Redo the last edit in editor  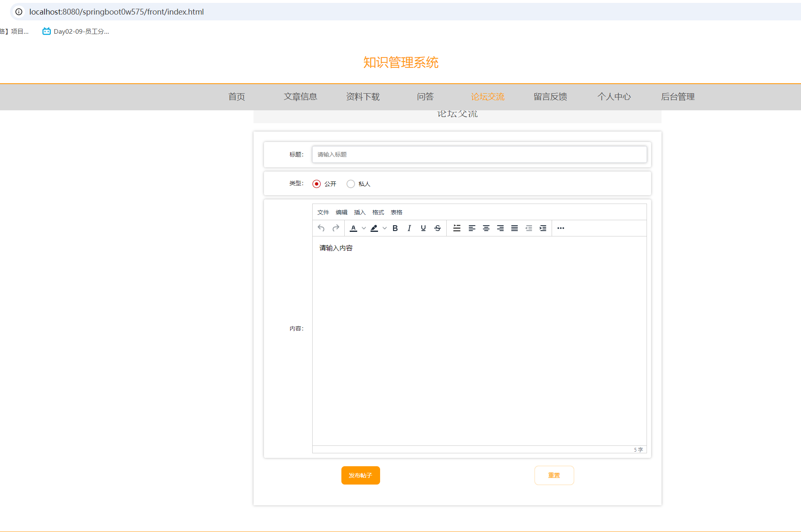(x=336, y=228)
